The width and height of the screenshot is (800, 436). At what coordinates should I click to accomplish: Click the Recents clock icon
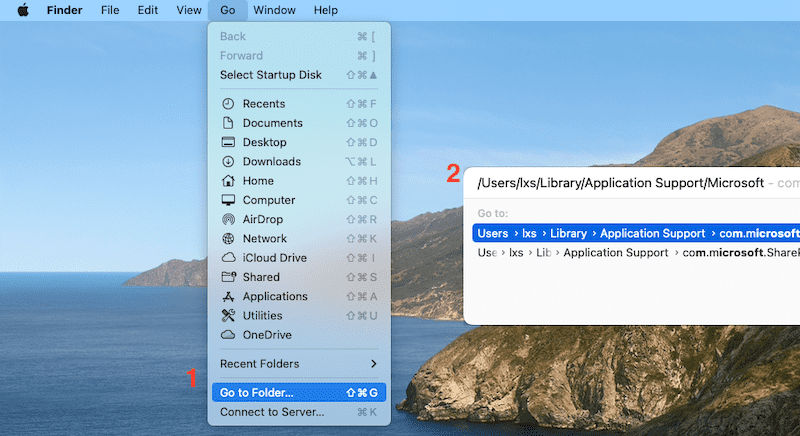(x=227, y=104)
